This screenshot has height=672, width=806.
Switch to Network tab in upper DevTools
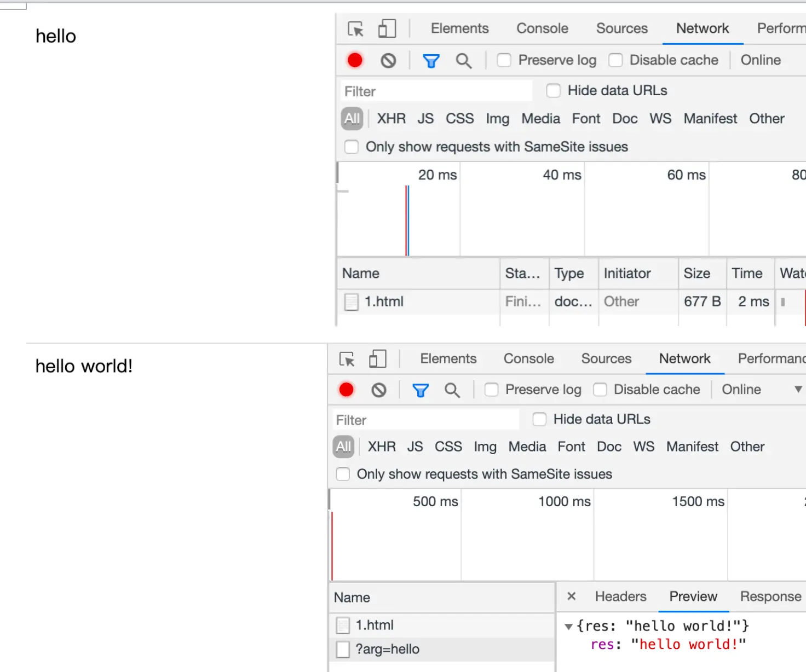(x=703, y=28)
